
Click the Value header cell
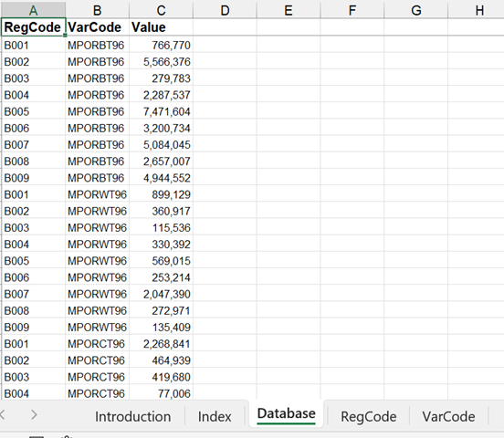pos(161,27)
